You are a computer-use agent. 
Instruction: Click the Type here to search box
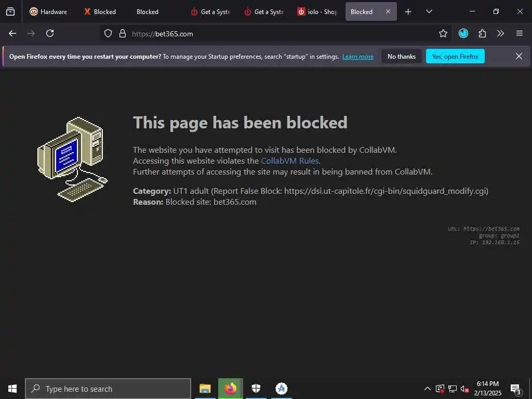pos(108,389)
